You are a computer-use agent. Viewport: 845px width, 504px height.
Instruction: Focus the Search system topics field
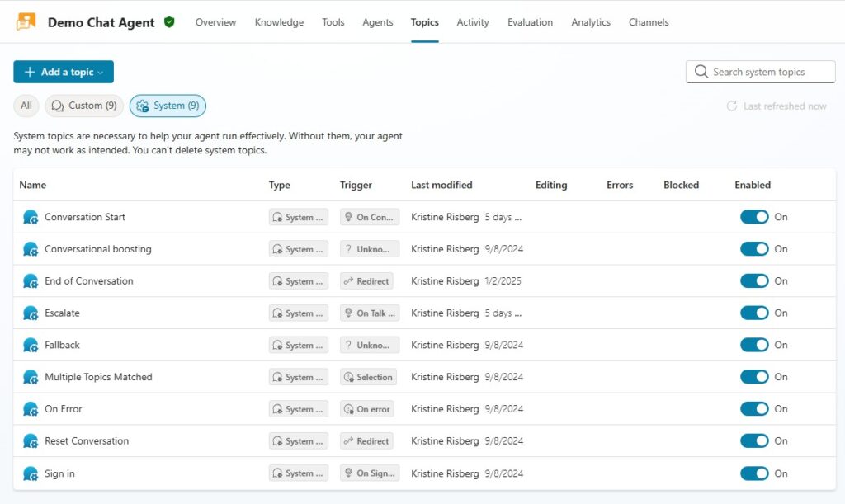coord(767,72)
